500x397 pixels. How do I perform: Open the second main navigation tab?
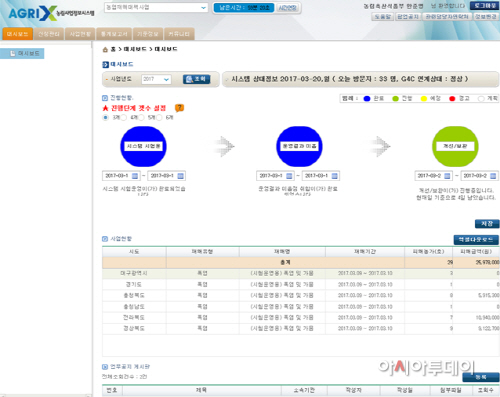(x=49, y=34)
